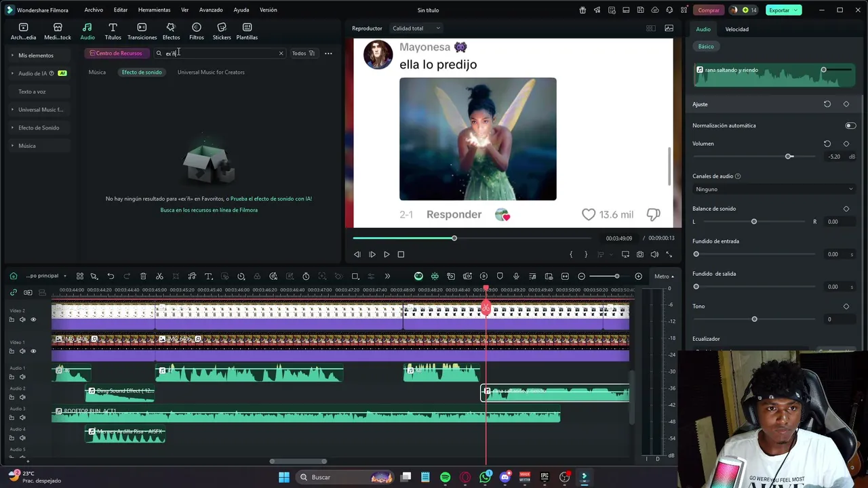
Task: Click the previous frame button in preview
Action: [x=357, y=254]
